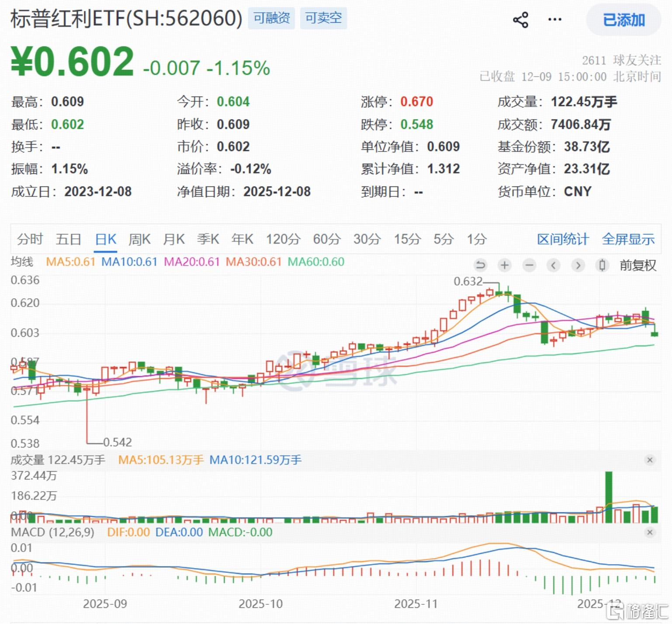Click the DIF:0.00 MACD label
The width and height of the screenshot is (672, 624).
(128, 532)
